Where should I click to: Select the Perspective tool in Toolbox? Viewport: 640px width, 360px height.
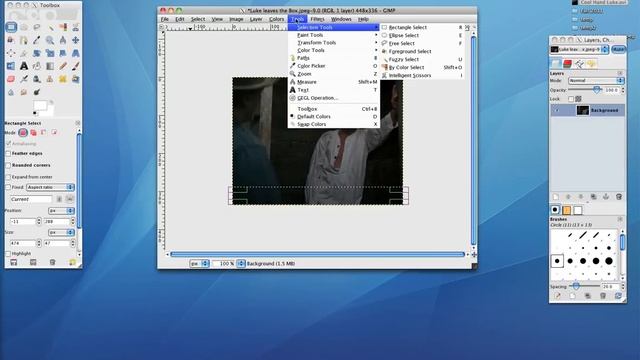click(x=76, y=53)
